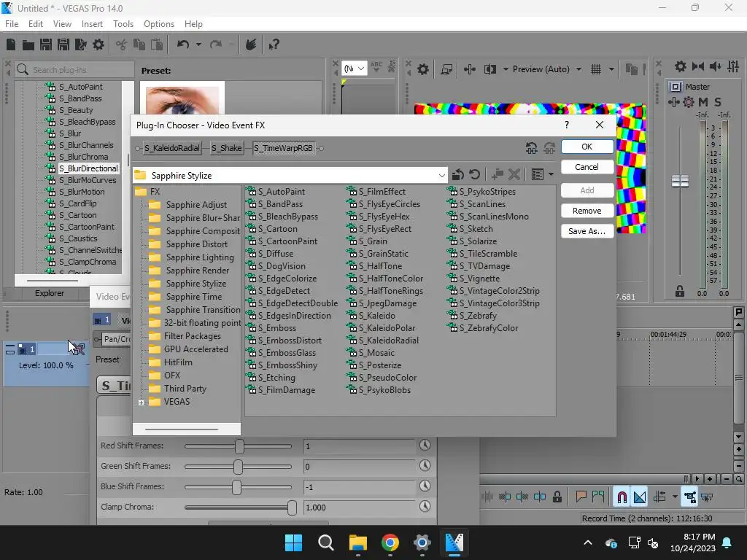Toggle split screen view in preview
This screenshot has height=560, width=747.
(489, 69)
